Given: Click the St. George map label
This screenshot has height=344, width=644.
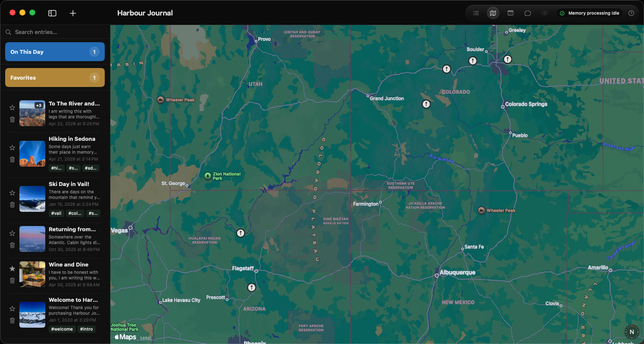Looking at the screenshot, I should (173, 183).
